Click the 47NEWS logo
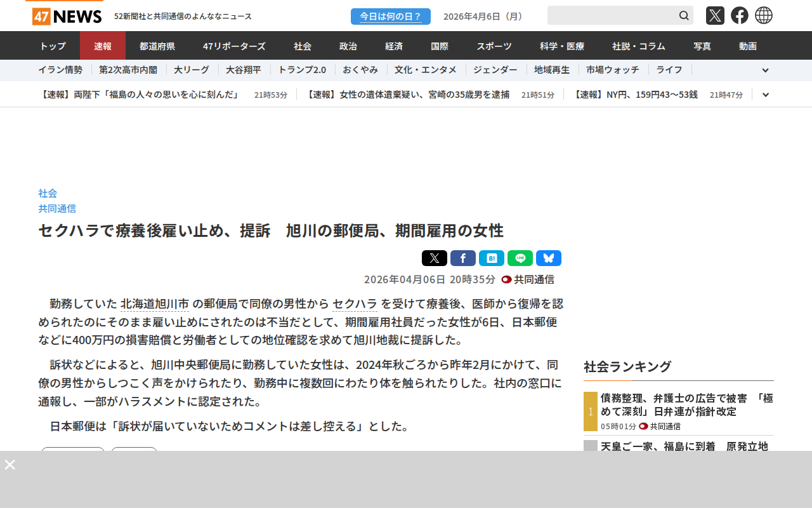812x508 pixels. pos(67,16)
